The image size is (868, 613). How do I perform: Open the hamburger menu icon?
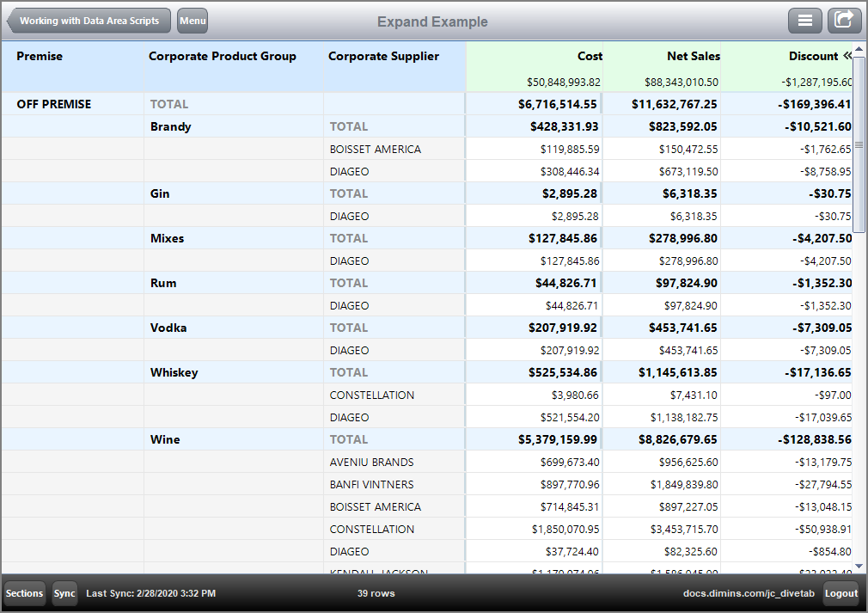pyautogui.click(x=805, y=20)
